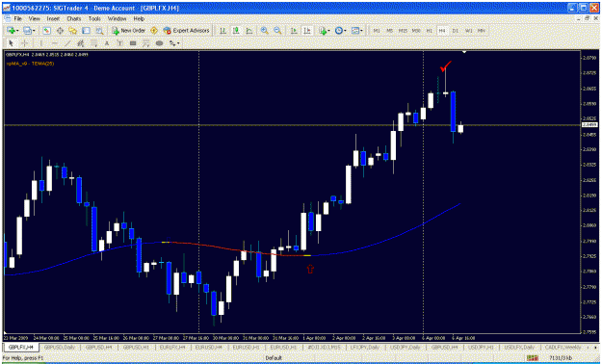Select the Text tool (A icon)

(x=107, y=43)
